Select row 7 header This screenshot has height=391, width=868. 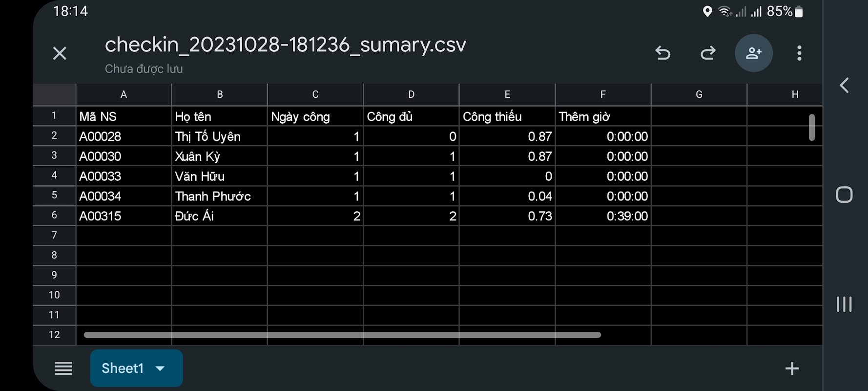click(54, 236)
